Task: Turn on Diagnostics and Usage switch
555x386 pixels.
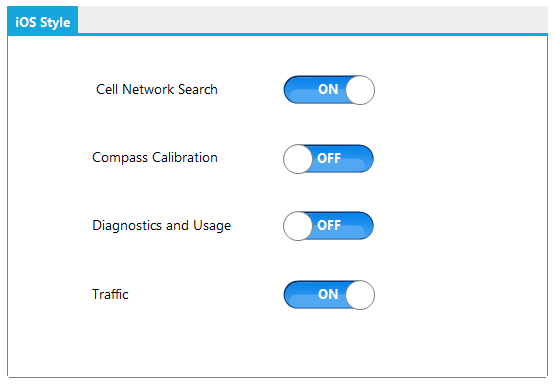Action: click(x=328, y=226)
